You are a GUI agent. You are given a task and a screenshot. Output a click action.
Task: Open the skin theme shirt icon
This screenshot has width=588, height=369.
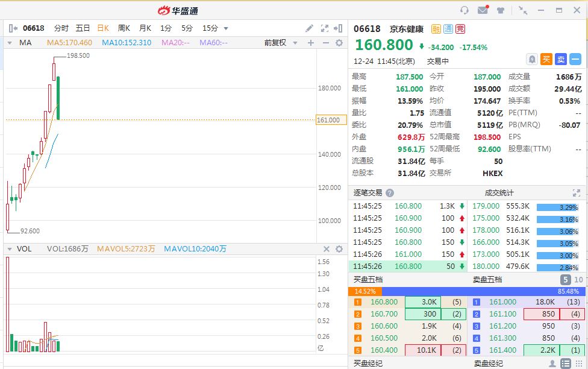[500, 10]
